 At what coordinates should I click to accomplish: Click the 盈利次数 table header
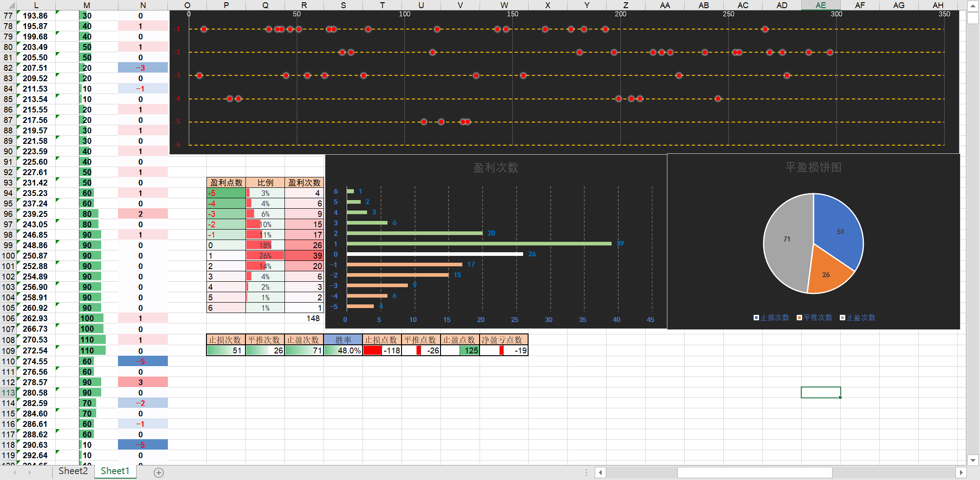[x=304, y=182]
